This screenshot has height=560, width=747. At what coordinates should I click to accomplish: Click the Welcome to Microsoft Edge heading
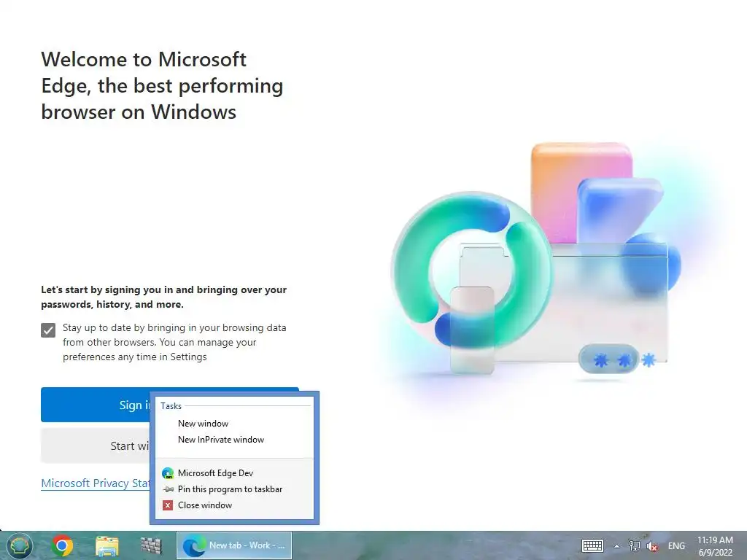pos(162,86)
